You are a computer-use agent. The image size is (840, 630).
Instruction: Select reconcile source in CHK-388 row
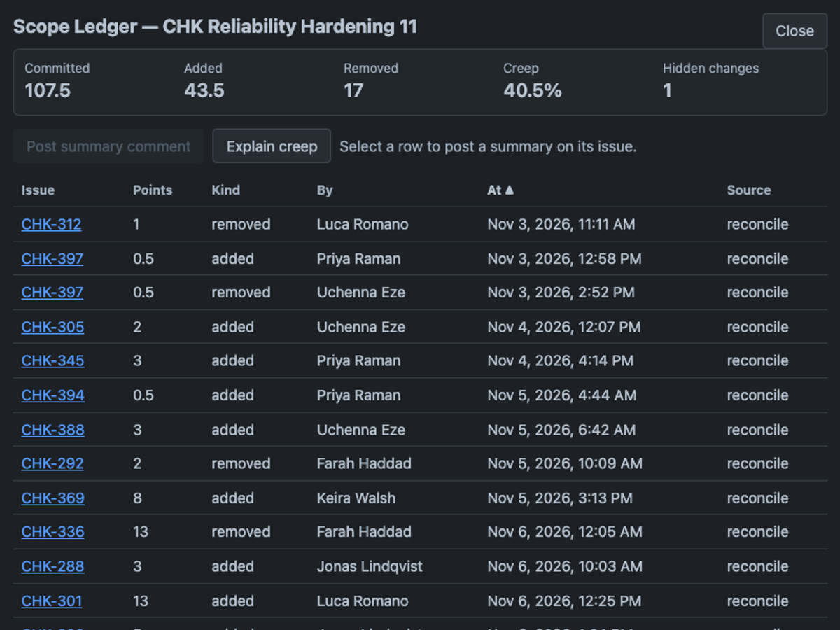click(757, 430)
